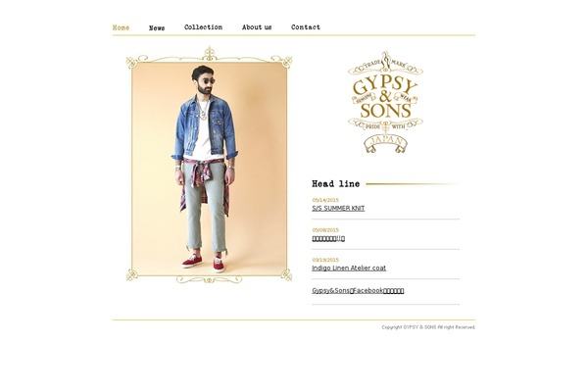
Task: Click the Gypsy & Sons gold logo
Action: pos(385,102)
